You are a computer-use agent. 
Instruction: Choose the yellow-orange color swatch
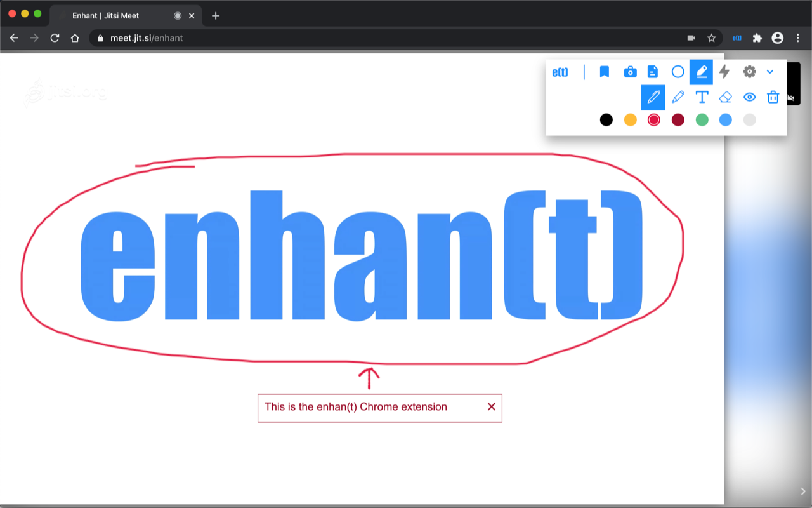[631, 119]
